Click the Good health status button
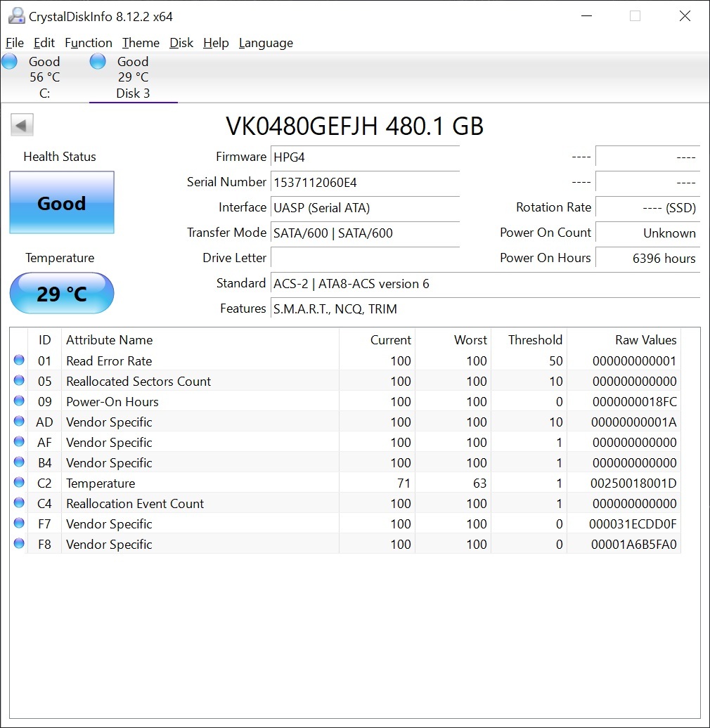 (x=62, y=202)
